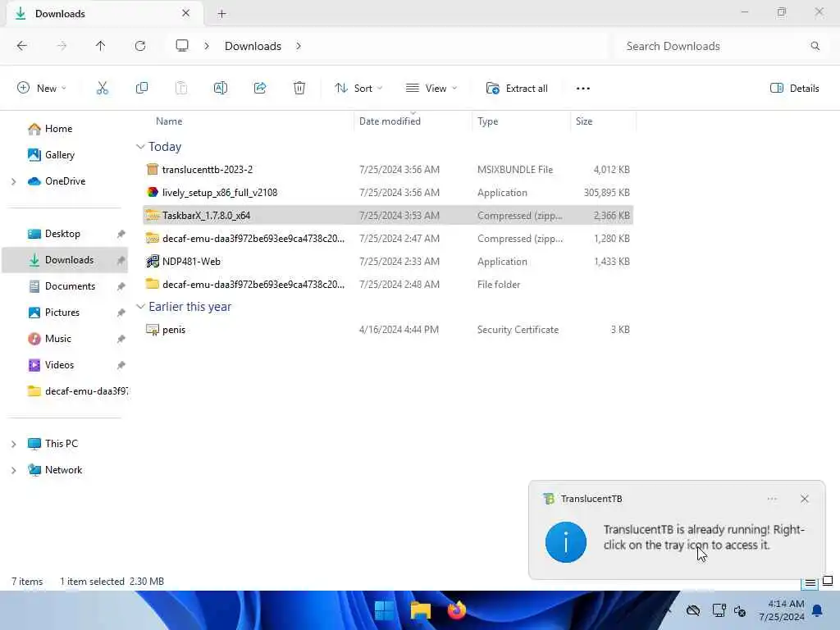Click the notification bell icon
Image resolution: width=840 pixels, height=630 pixels.
tap(817, 610)
